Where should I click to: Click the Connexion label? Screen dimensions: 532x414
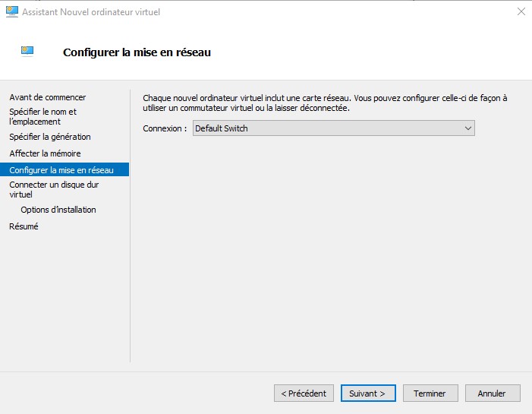click(x=165, y=128)
